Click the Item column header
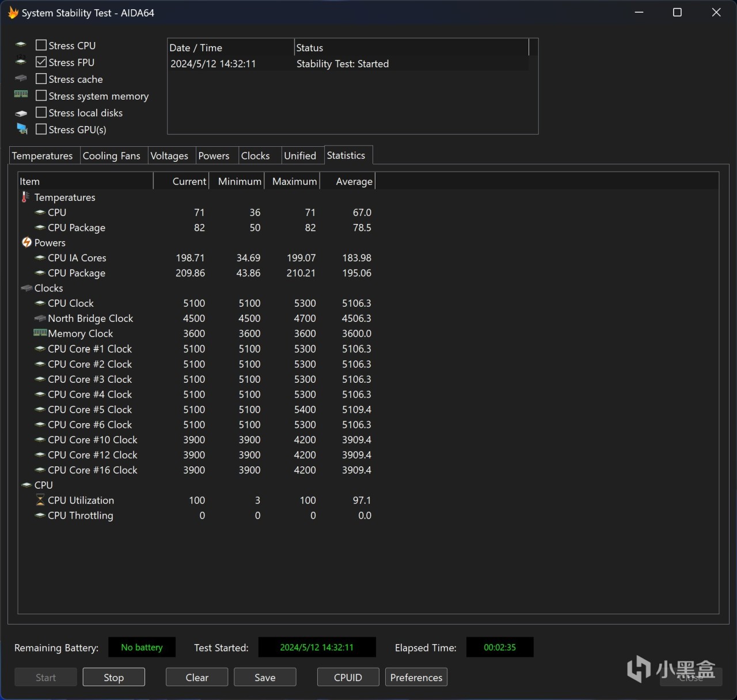Image resolution: width=737 pixels, height=700 pixels. pyautogui.click(x=86, y=181)
